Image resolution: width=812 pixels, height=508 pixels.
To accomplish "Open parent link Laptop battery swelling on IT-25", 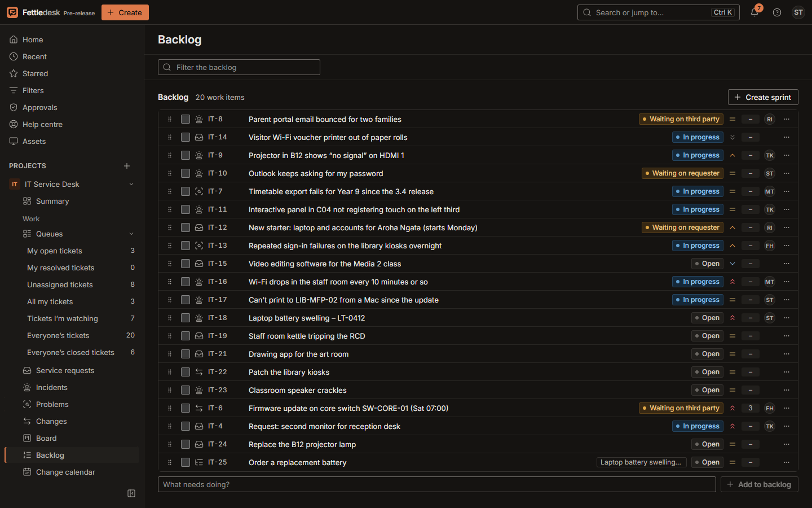I will tap(641, 462).
